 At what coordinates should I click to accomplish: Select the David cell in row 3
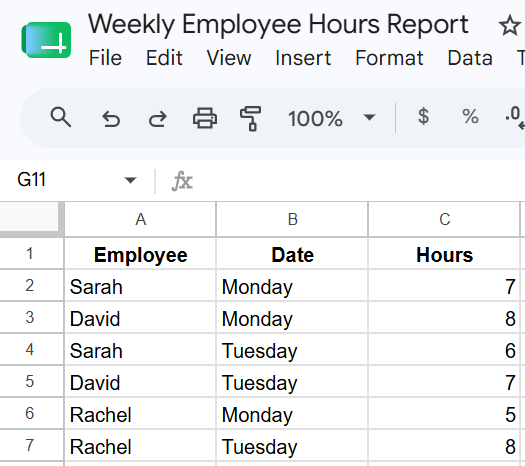[x=140, y=317]
